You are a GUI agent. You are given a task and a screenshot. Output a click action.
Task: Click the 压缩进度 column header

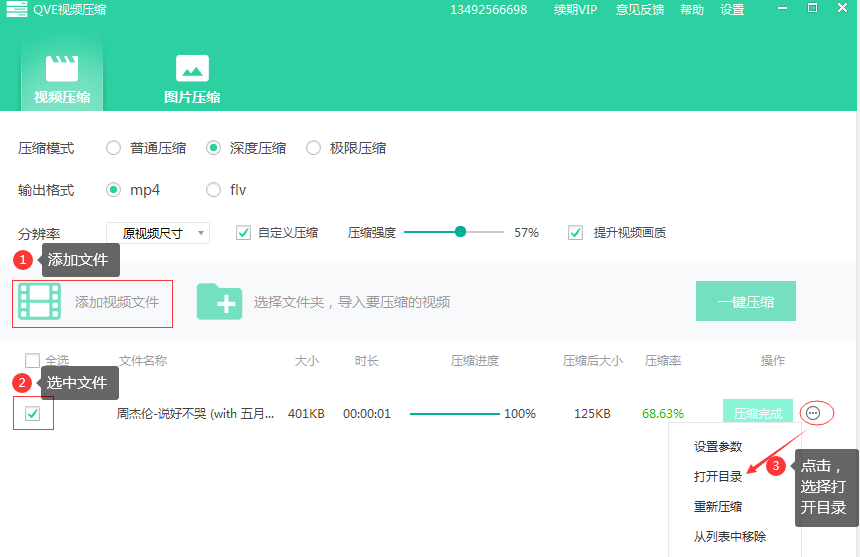[x=475, y=361]
